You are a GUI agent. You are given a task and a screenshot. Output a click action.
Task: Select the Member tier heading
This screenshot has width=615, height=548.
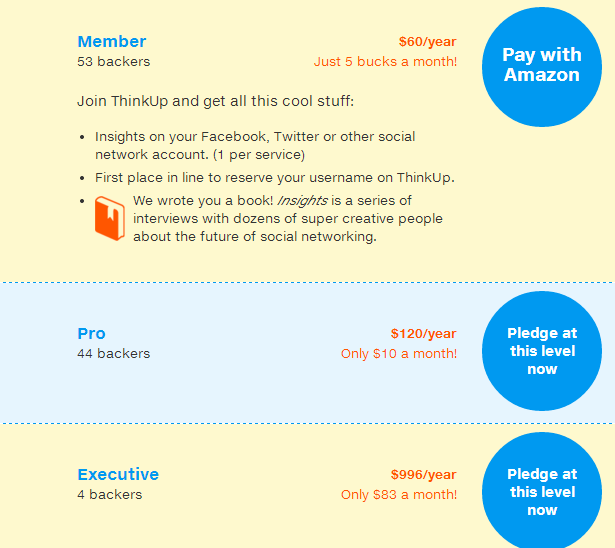(x=112, y=42)
